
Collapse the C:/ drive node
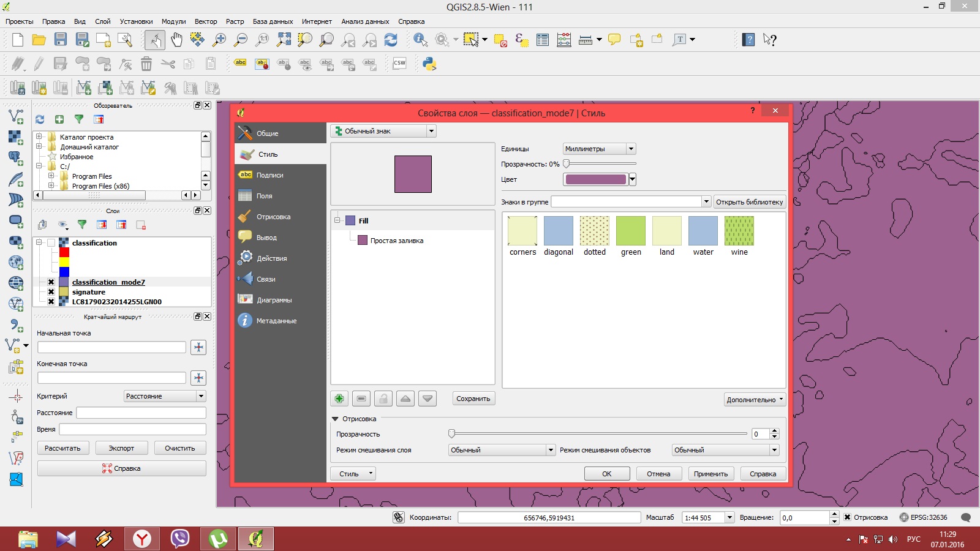tap(39, 166)
